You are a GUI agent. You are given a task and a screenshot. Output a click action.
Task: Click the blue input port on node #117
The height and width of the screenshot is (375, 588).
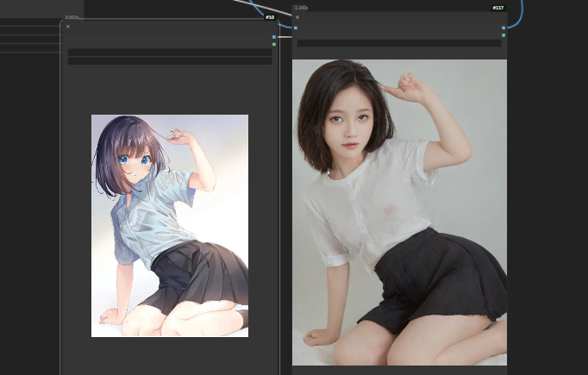[296, 28]
